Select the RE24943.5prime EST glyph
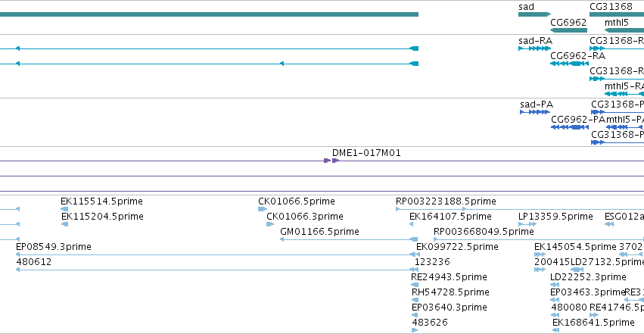644x334 pixels. 415,285
